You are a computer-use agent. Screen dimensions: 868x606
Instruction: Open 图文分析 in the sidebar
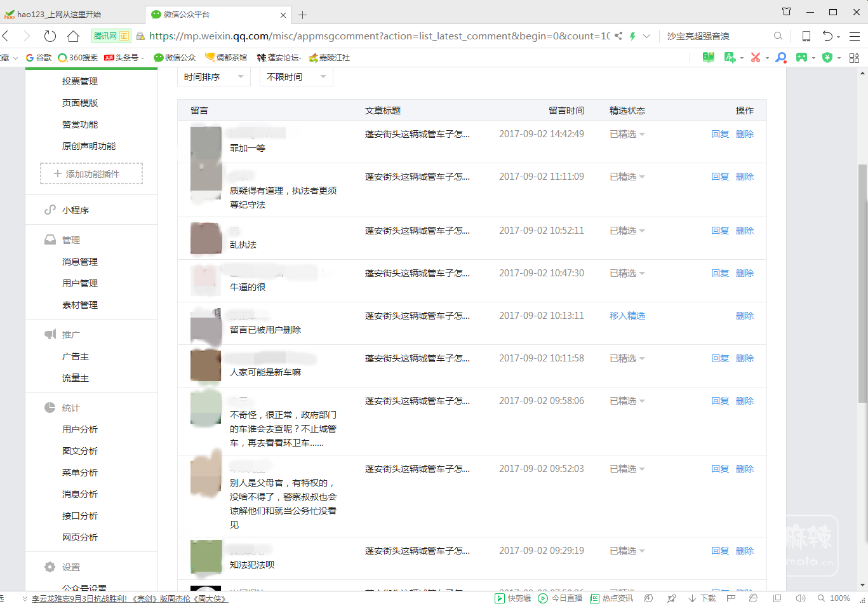[x=80, y=451]
